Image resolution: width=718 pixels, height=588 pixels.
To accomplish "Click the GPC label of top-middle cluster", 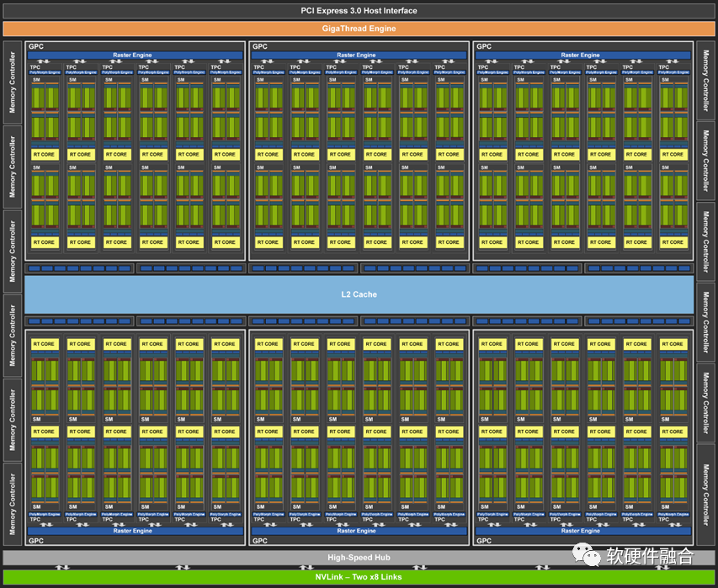I will tap(259, 46).
